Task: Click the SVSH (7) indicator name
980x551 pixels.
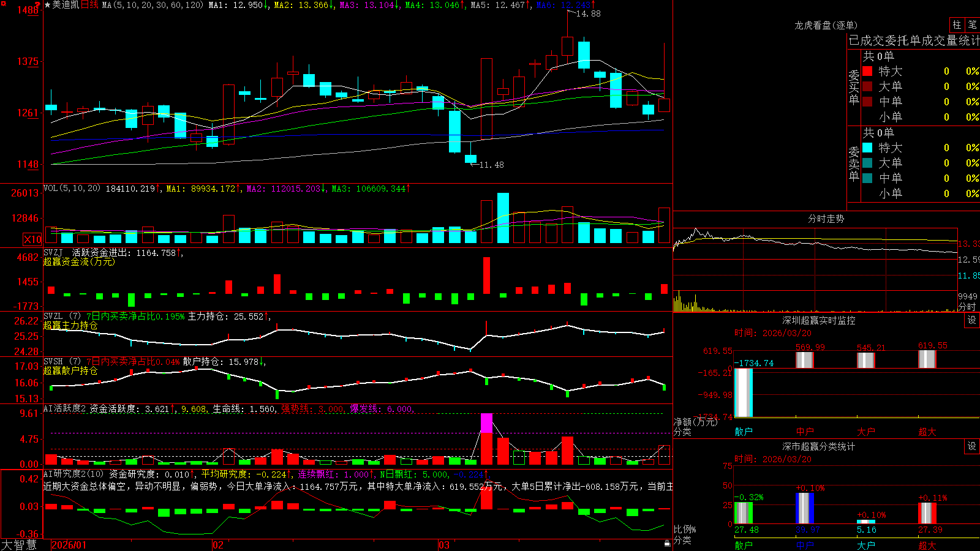Action: [x=62, y=362]
